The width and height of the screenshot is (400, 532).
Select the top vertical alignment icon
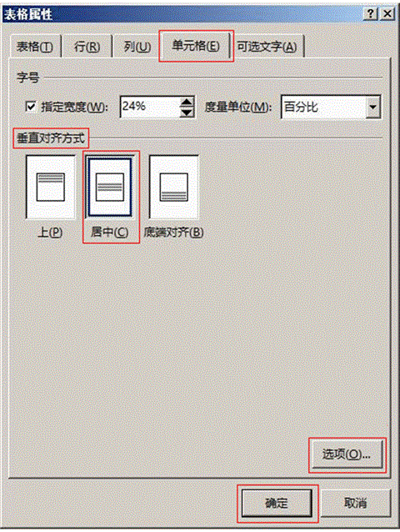pos(50,187)
